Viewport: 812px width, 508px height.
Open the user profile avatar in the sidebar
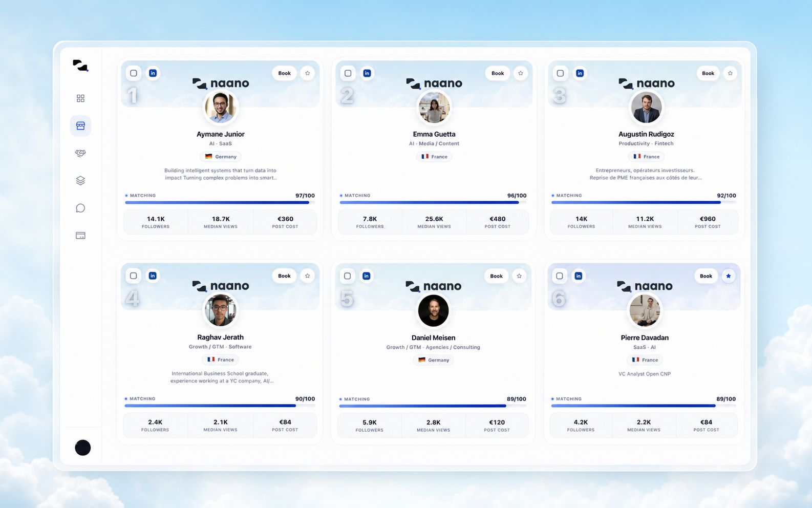[x=83, y=448]
